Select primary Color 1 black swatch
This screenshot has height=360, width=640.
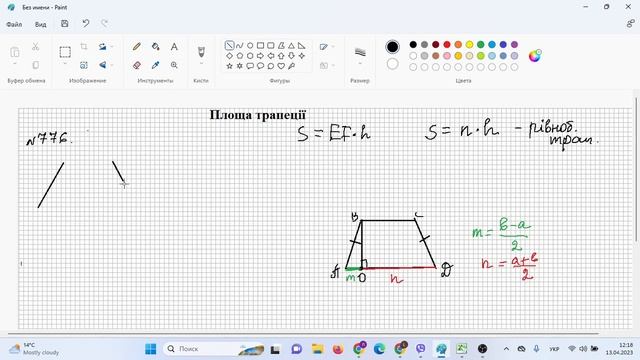tap(392, 47)
